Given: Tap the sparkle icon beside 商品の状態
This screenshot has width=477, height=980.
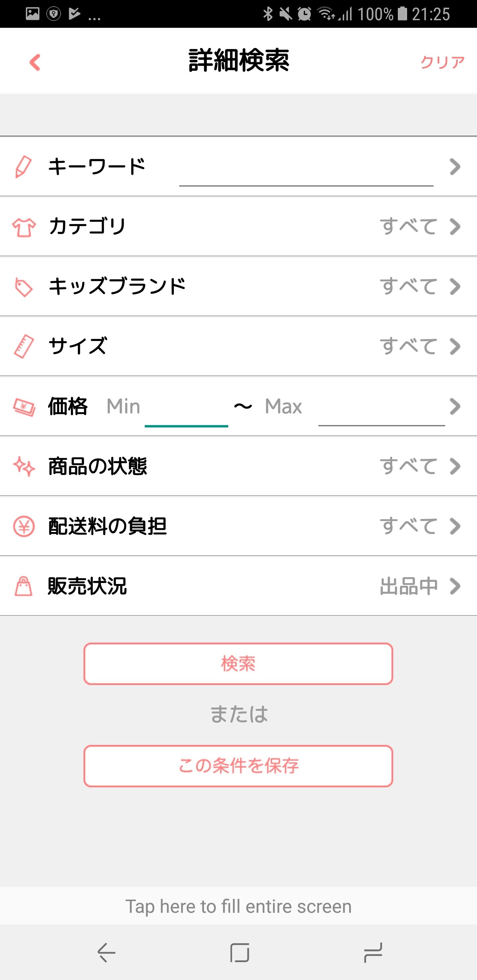Looking at the screenshot, I should coord(24,467).
